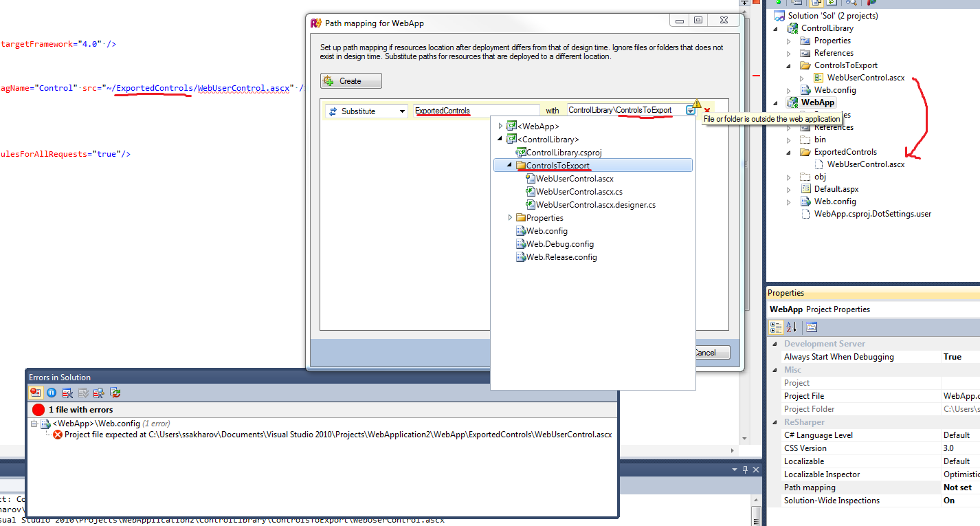Toggle the Warnings filter in Errors in Solution
The width and height of the screenshot is (980, 526).
coord(51,392)
